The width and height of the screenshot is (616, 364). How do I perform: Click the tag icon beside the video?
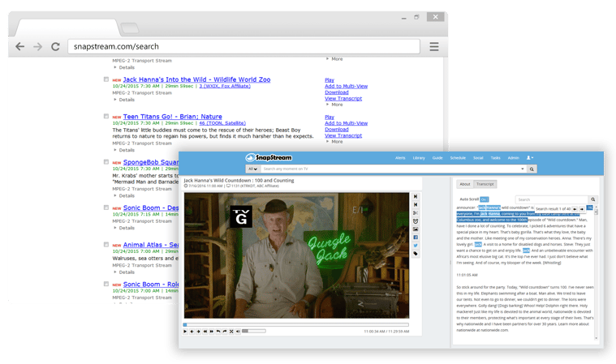[x=416, y=254]
